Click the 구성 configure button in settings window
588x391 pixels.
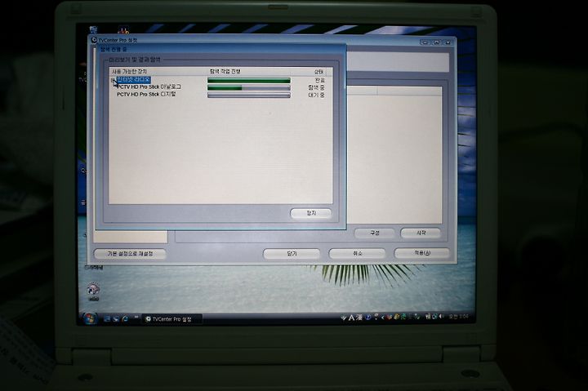(x=374, y=233)
